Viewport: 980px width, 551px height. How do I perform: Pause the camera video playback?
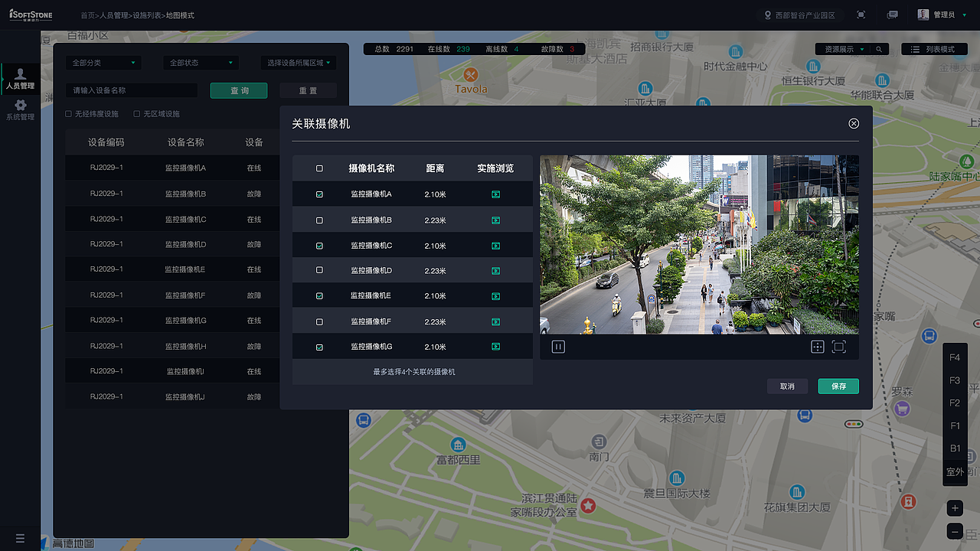[558, 347]
